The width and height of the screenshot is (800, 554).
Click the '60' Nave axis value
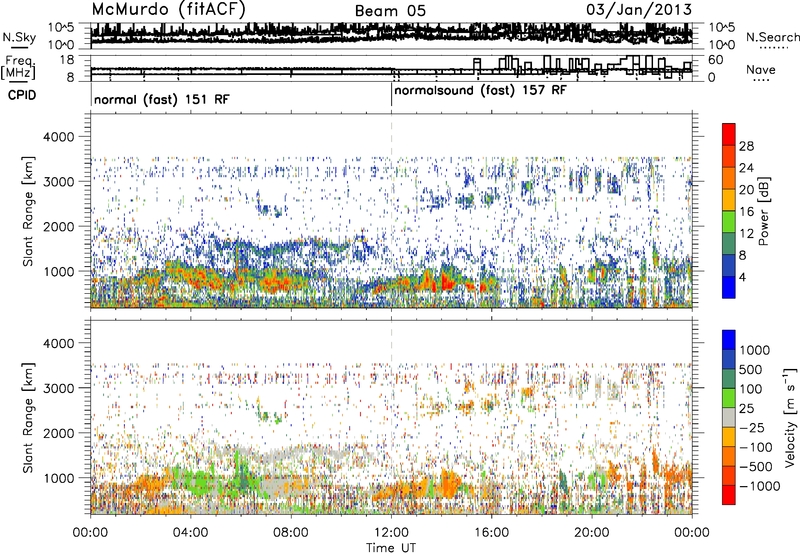tap(715, 60)
